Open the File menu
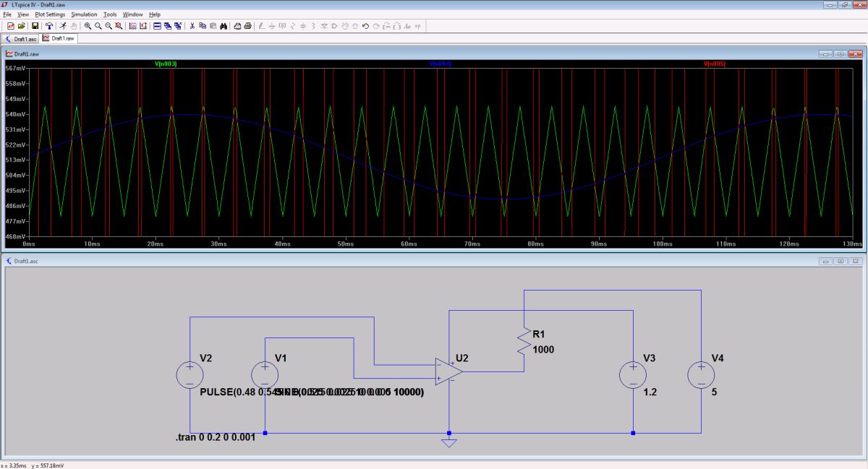 (x=7, y=14)
